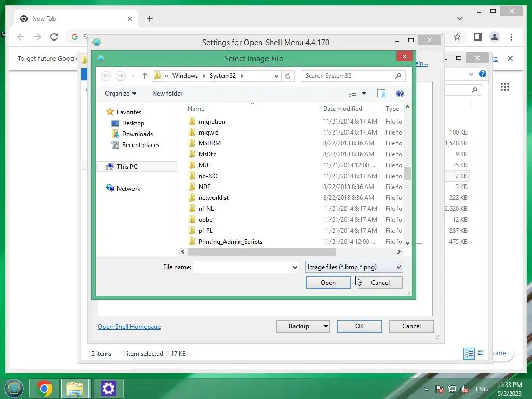Open new tab in Chrome window
This screenshot has width=532, height=399.
pyautogui.click(x=150, y=19)
